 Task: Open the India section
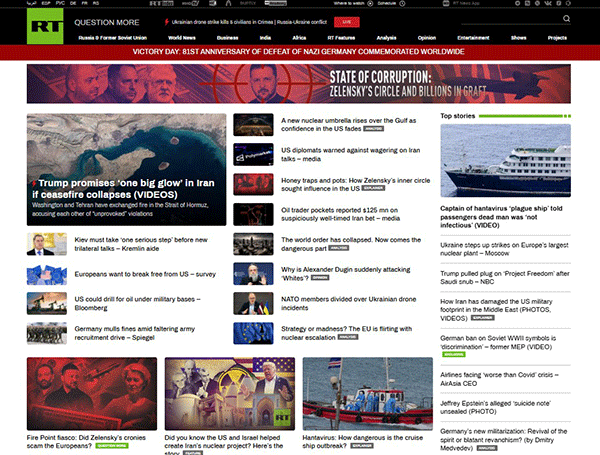click(x=265, y=38)
